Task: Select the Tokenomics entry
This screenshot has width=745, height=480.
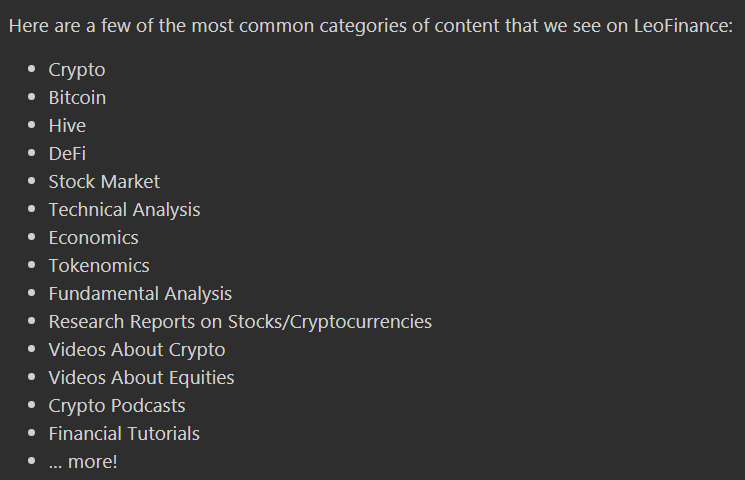Action: tap(99, 266)
